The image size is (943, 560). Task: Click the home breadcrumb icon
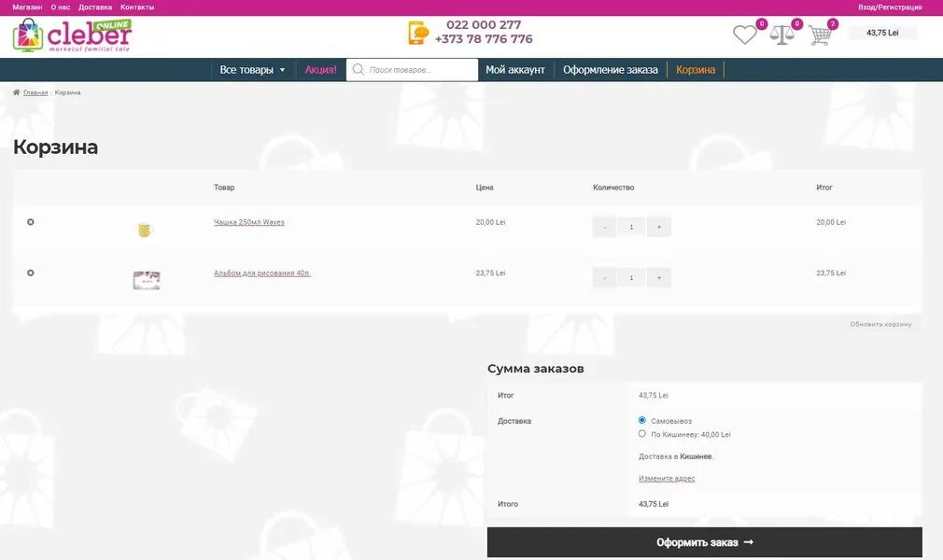(x=16, y=92)
